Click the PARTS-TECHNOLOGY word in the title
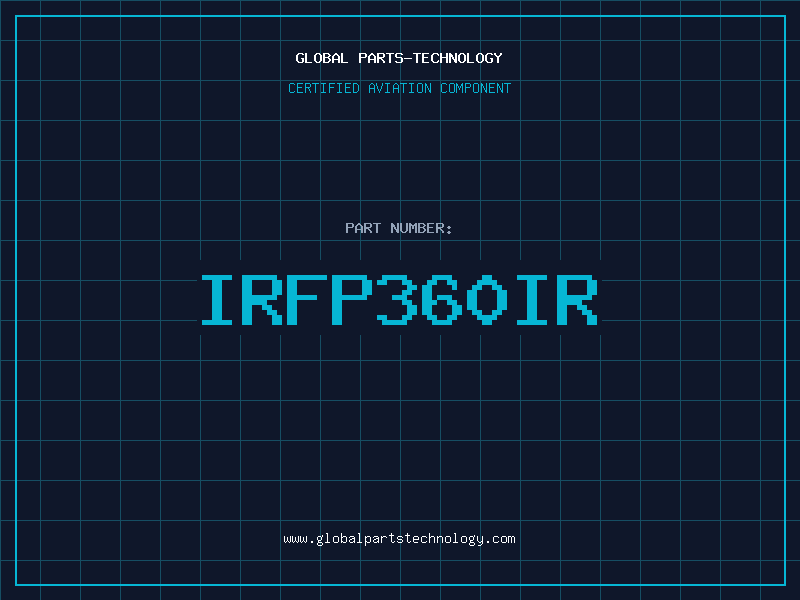800x600 pixels. (430, 58)
